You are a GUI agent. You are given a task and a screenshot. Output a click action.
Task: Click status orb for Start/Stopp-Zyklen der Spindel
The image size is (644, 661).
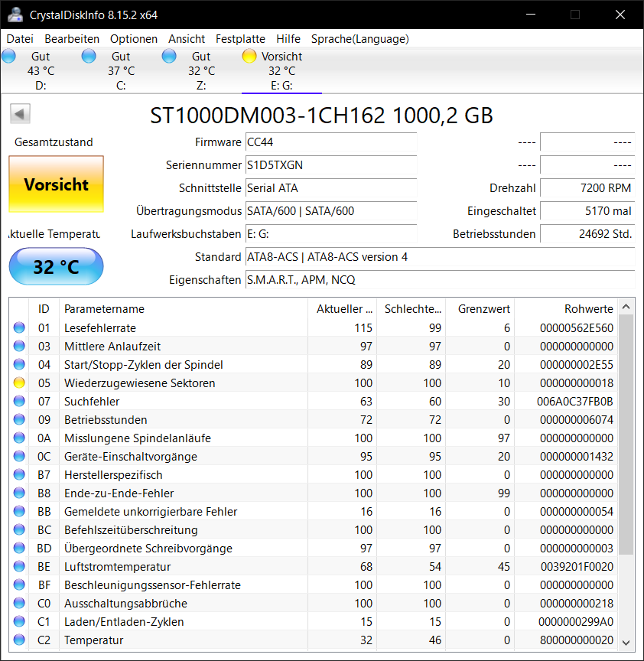pyautogui.click(x=19, y=364)
